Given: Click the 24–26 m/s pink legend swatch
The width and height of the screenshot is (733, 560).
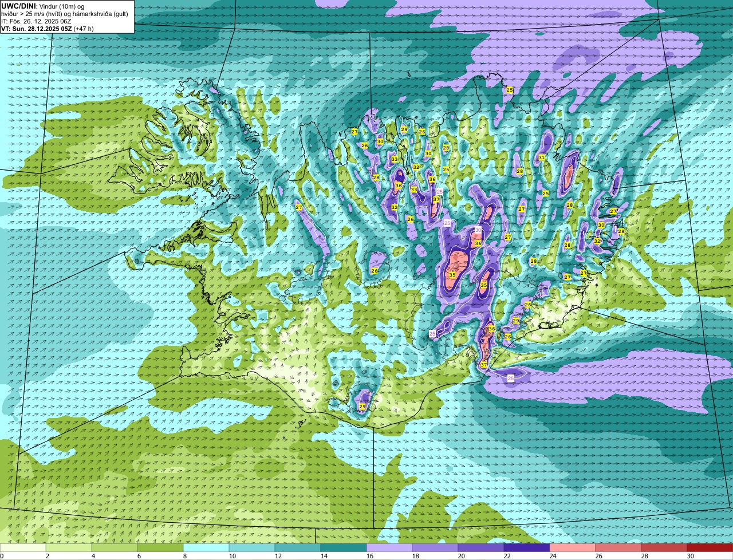Looking at the screenshot, I should (x=573, y=547).
